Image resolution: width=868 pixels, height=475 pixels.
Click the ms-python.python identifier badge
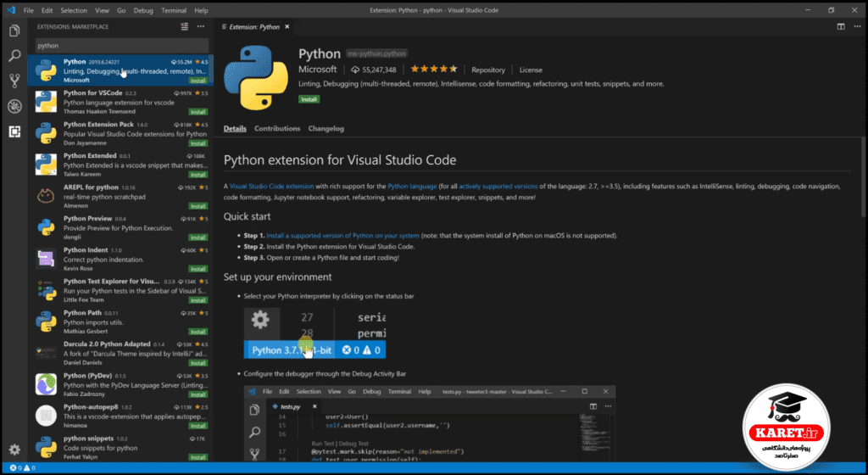[377, 53]
